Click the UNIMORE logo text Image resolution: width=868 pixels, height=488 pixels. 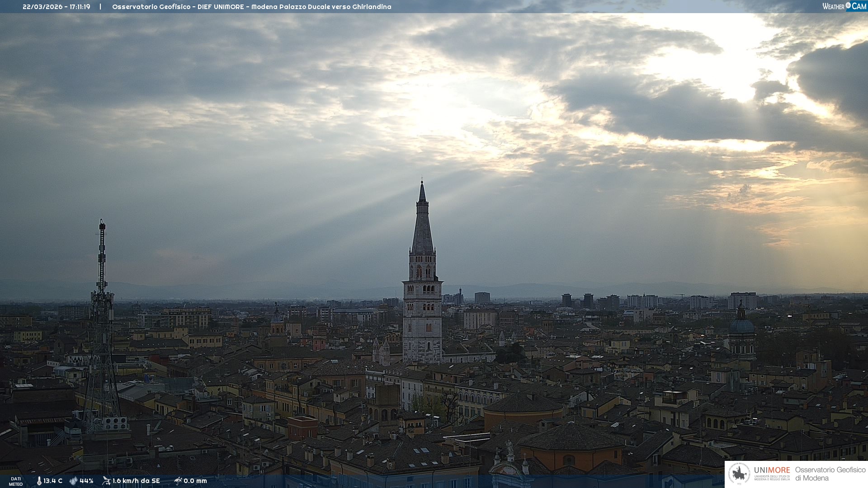[772, 470]
